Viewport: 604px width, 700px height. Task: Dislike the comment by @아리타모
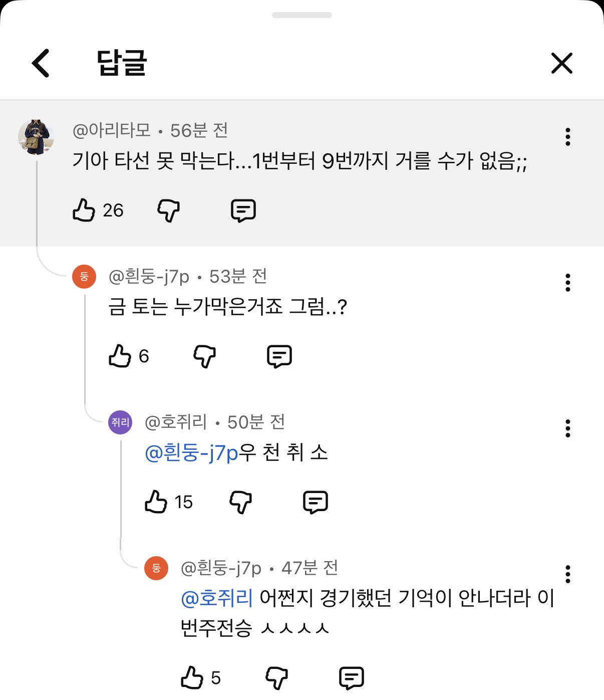coord(168,210)
